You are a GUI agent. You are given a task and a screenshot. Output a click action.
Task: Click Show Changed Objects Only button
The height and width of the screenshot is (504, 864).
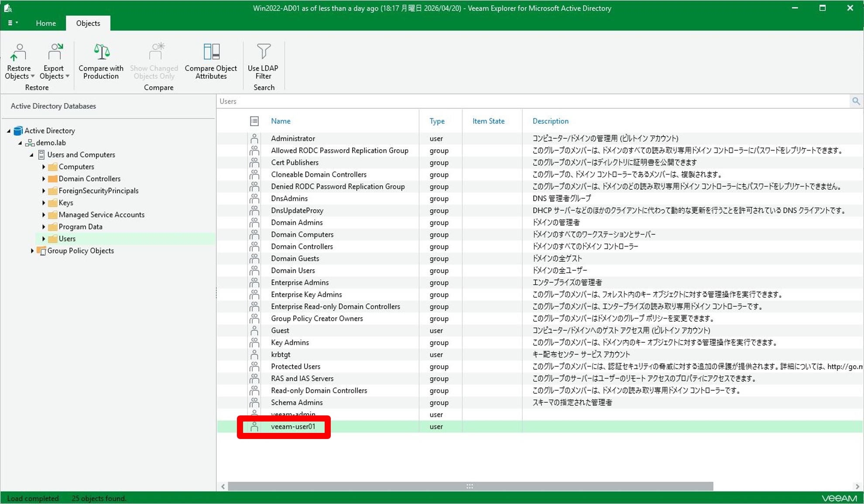pos(154,61)
